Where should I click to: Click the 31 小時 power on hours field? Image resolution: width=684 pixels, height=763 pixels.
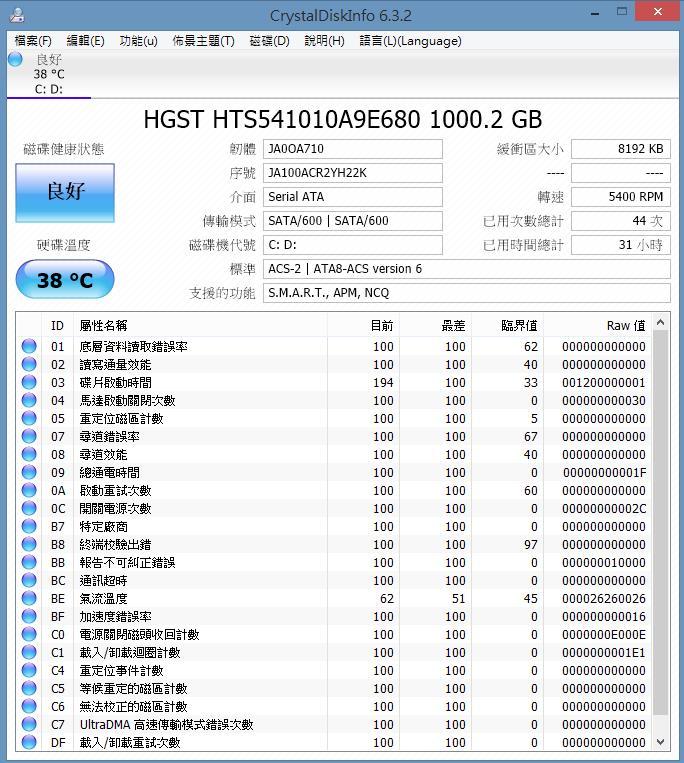tap(621, 245)
